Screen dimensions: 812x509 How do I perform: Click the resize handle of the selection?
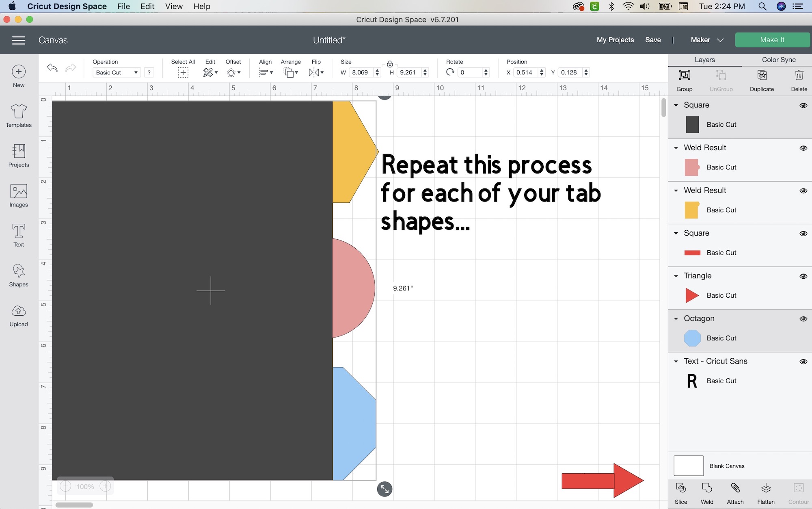coord(384,489)
